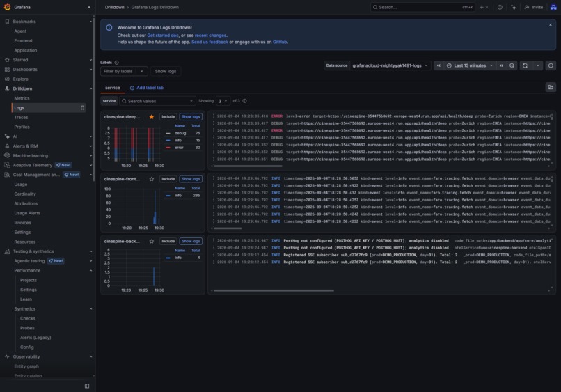Open the menu of the first PostHog log line

[x=214, y=241]
